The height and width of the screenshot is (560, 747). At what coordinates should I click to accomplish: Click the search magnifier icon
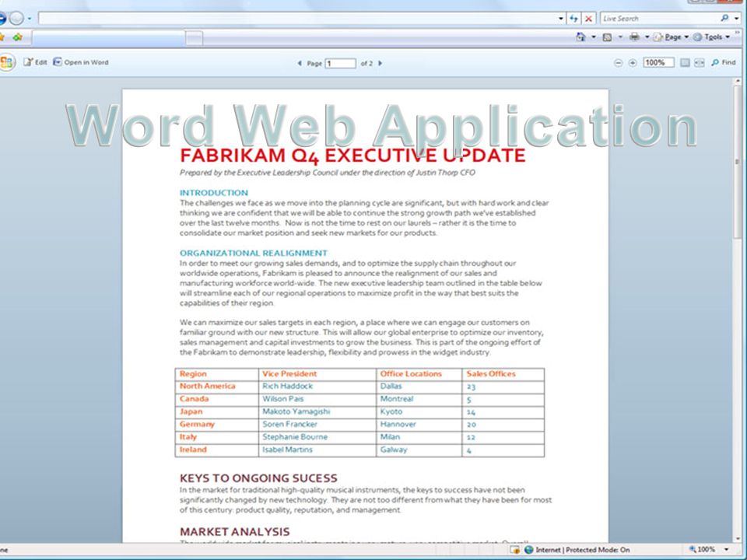tap(724, 18)
